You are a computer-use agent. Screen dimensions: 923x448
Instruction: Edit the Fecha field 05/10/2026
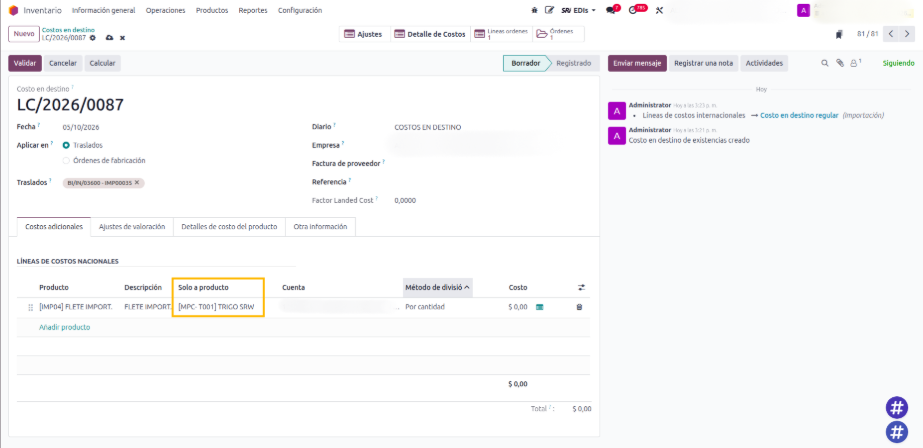79,127
